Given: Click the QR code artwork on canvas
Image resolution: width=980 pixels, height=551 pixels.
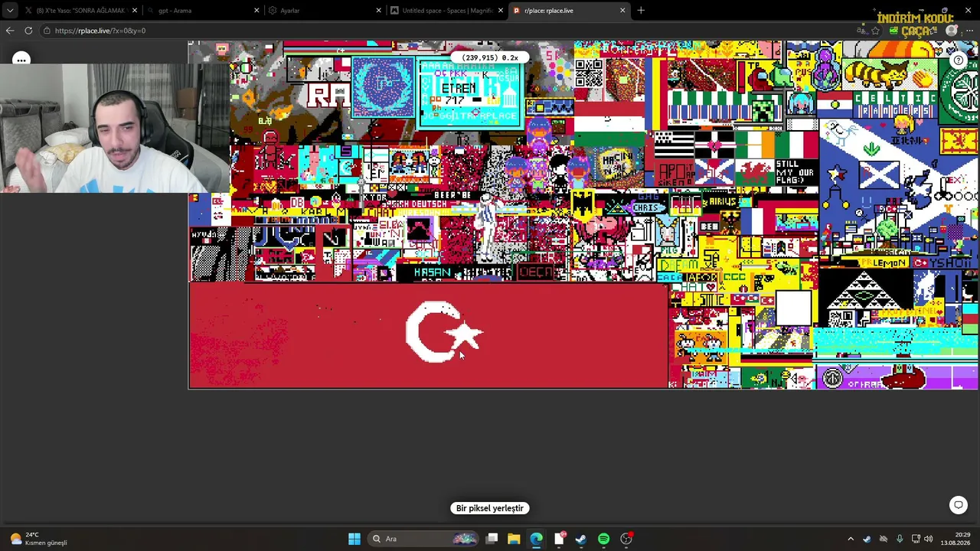Looking at the screenshot, I should (589, 74).
